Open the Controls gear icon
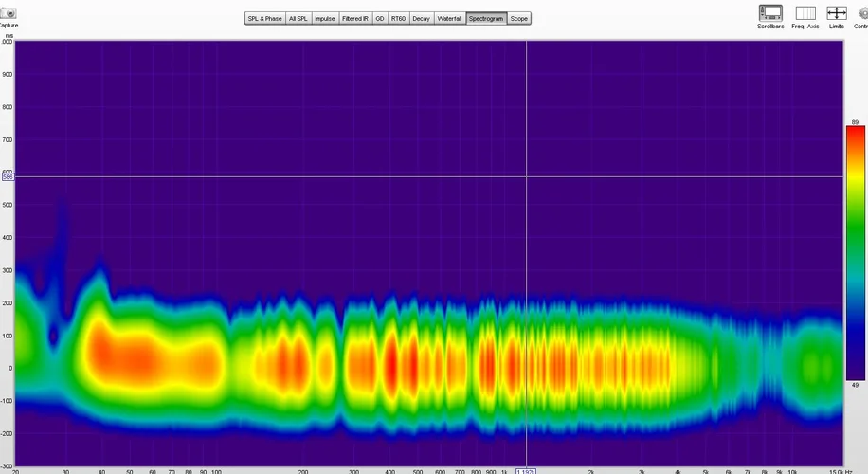This screenshot has height=474, width=868. [863, 13]
